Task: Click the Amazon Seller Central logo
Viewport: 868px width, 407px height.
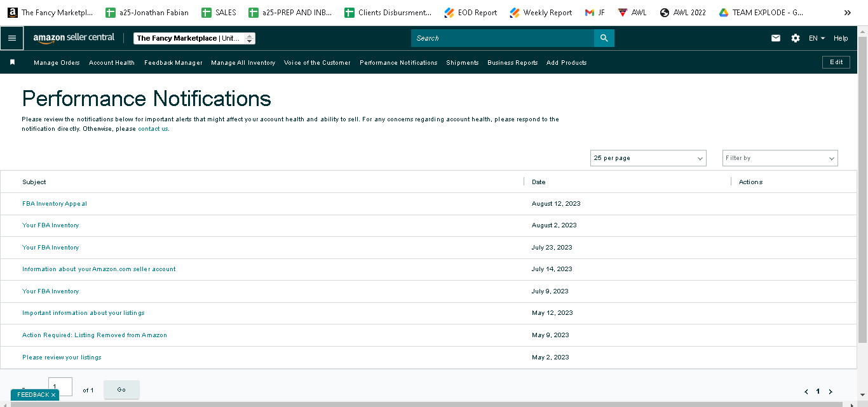Action: [74, 38]
